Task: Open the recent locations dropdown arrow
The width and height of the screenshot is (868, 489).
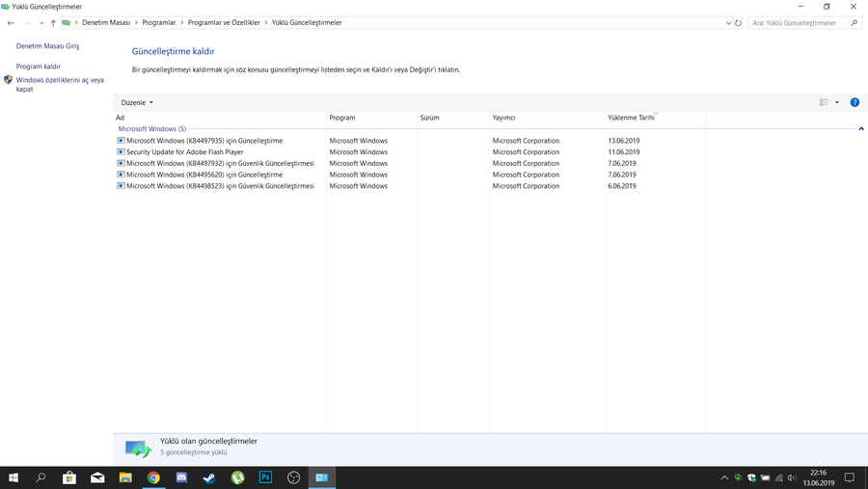Action: [41, 23]
